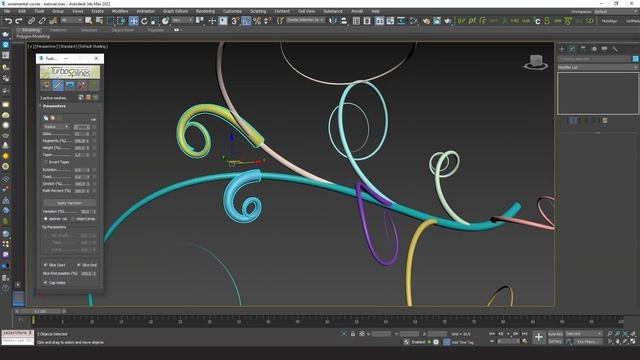Image resolution: width=640 pixels, height=360 pixels.
Task: Toggle the Selection Lock icon in status bar
Action: pos(353,334)
